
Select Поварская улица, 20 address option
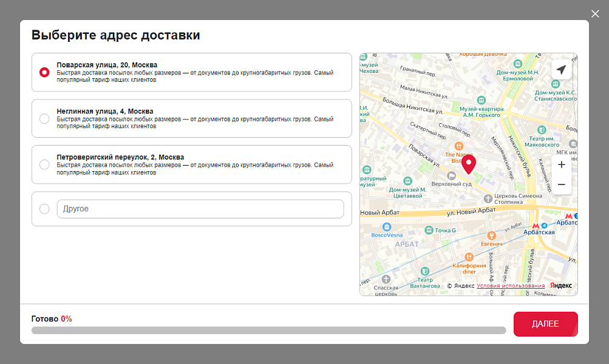click(x=44, y=72)
